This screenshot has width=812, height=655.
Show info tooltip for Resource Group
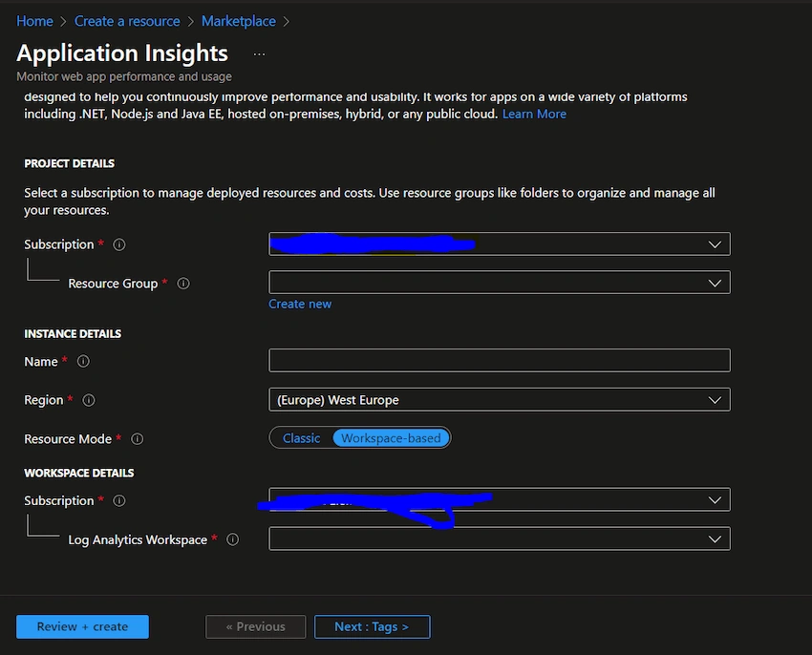pyautogui.click(x=183, y=284)
